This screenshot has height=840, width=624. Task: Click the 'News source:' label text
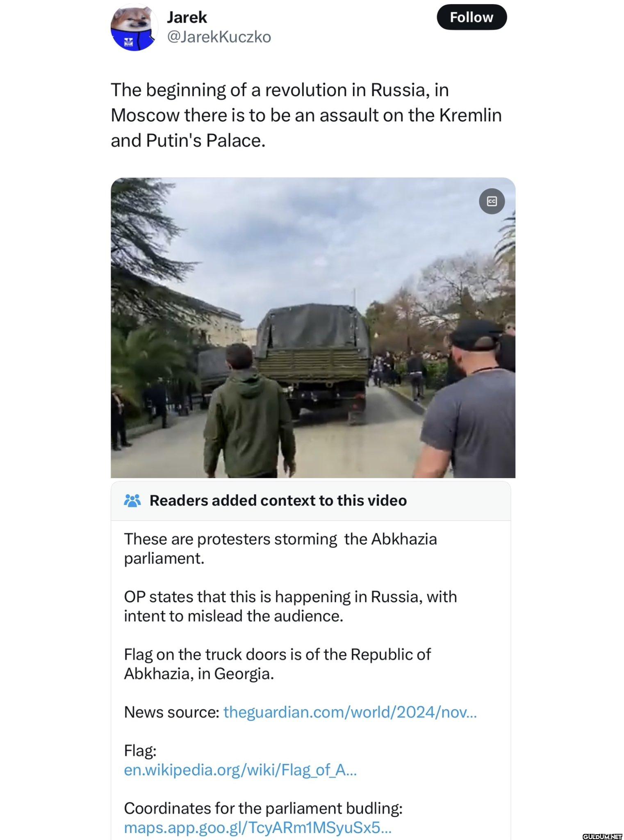172,712
